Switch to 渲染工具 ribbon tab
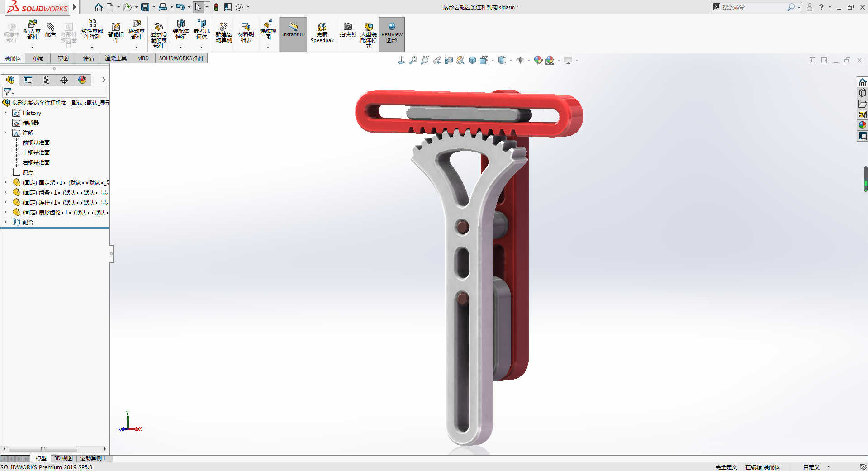Image resolution: width=868 pixels, height=471 pixels. pyautogui.click(x=116, y=58)
